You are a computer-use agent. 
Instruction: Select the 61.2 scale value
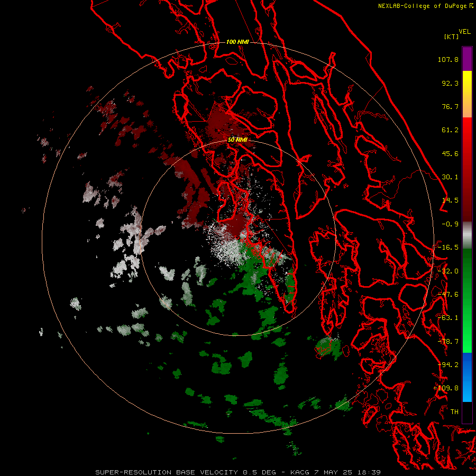point(450,130)
